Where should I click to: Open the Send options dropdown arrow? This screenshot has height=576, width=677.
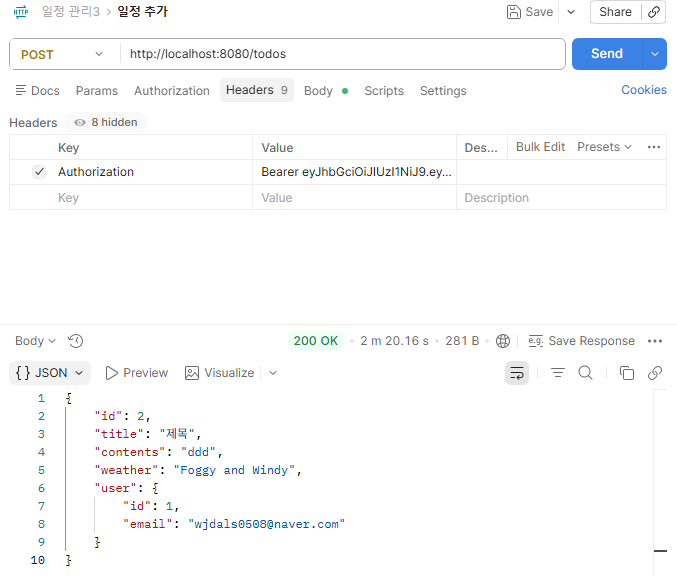coord(655,54)
